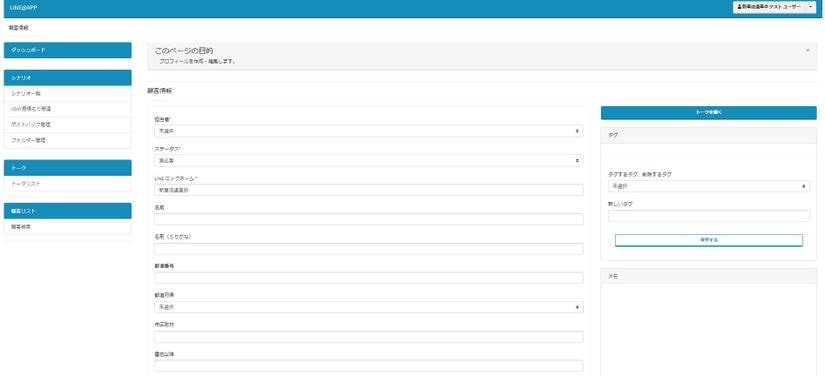Focus the 名前 text field
Screen dimensions: 825x376
(x=369, y=219)
